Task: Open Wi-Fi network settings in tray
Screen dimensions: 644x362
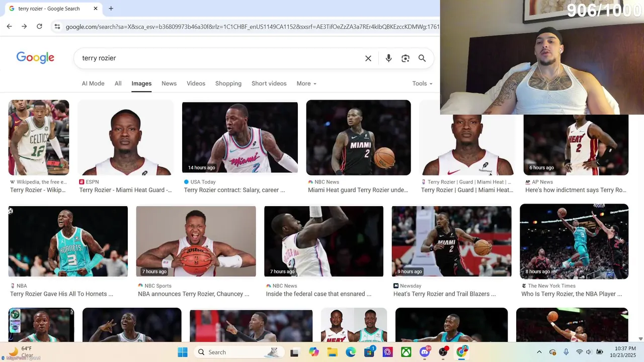Action: click(x=579, y=352)
